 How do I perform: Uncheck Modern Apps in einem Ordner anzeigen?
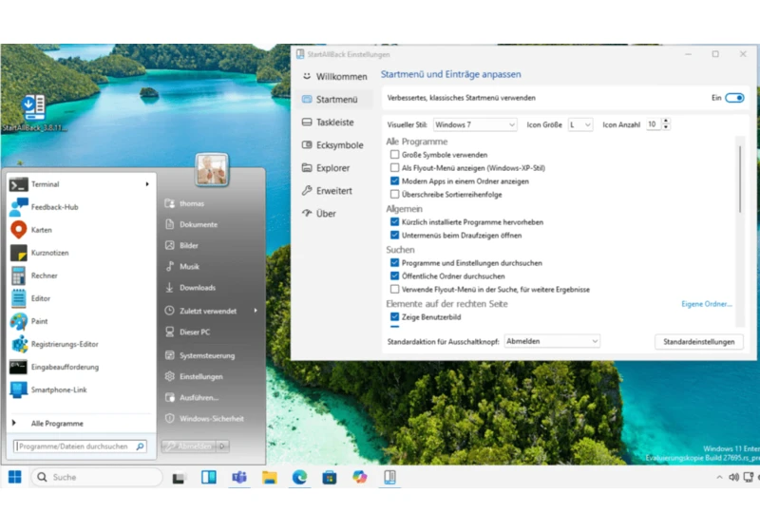(x=394, y=181)
